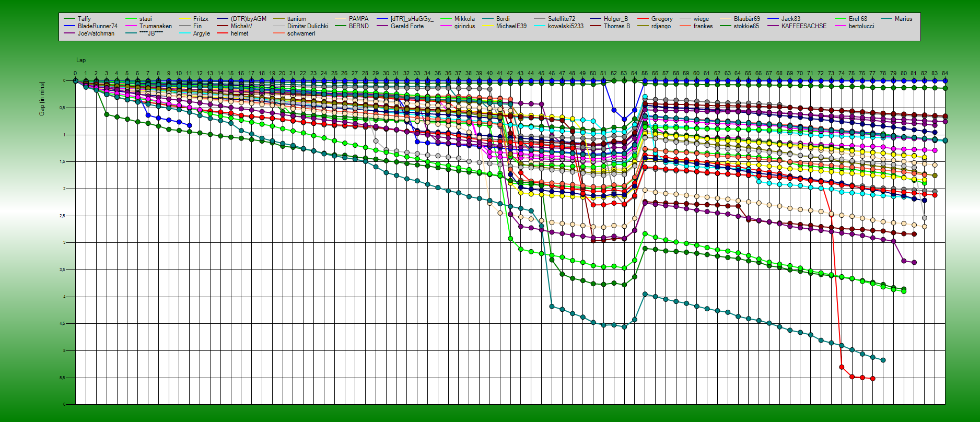Click the (DTR)byAGM legend label
This screenshot has height=422, width=980.
tap(248, 19)
